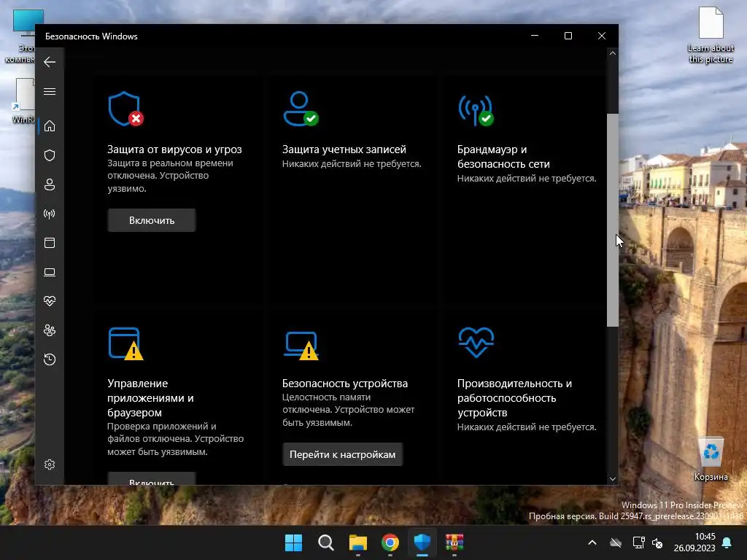Open virus protection shield in sidebar
The width and height of the screenshot is (747, 560).
pos(50,155)
